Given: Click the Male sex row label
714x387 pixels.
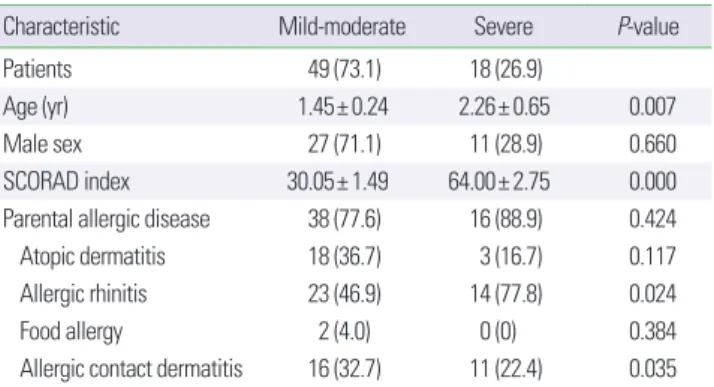Looking at the screenshot, I should tap(42, 144).
